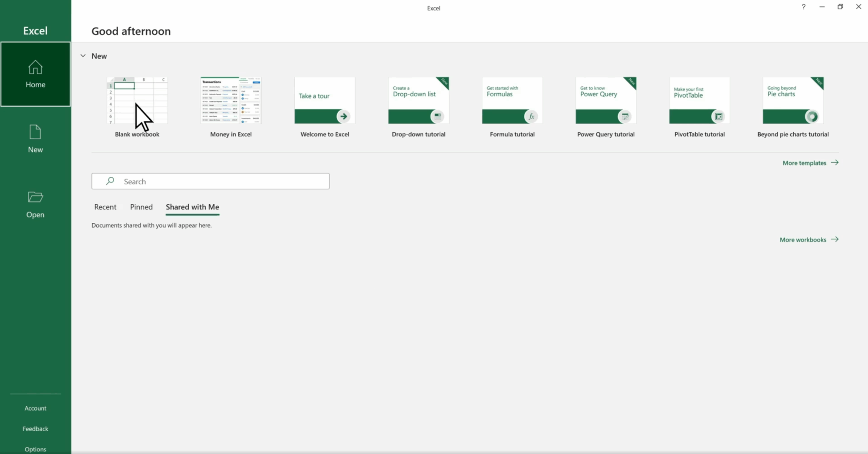Create a Blank workbook

137,108
